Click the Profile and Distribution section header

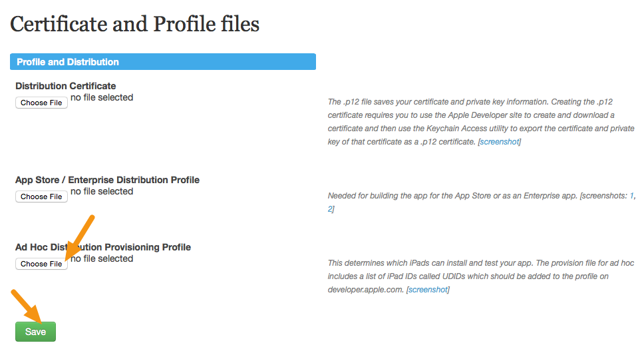click(162, 62)
